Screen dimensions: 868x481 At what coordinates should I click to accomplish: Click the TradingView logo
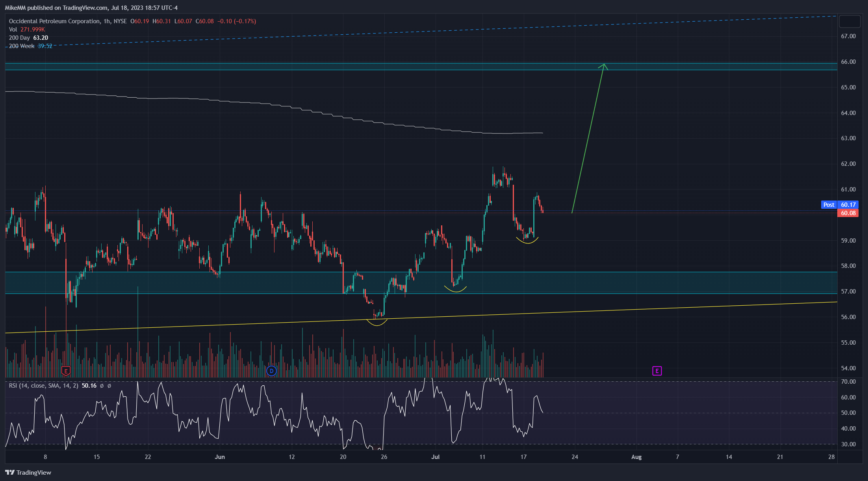28,472
